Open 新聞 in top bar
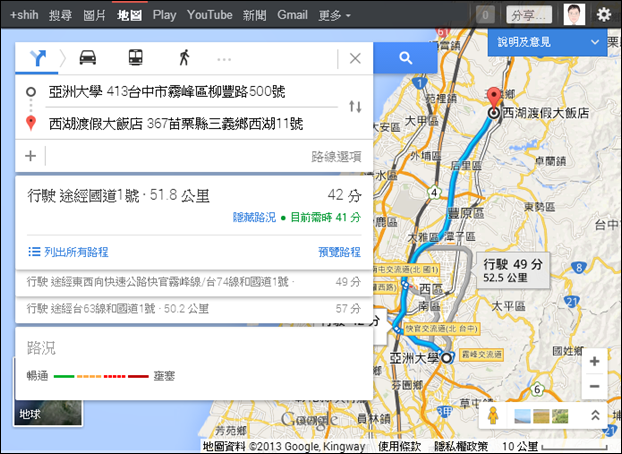622x454 pixels. [x=255, y=15]
